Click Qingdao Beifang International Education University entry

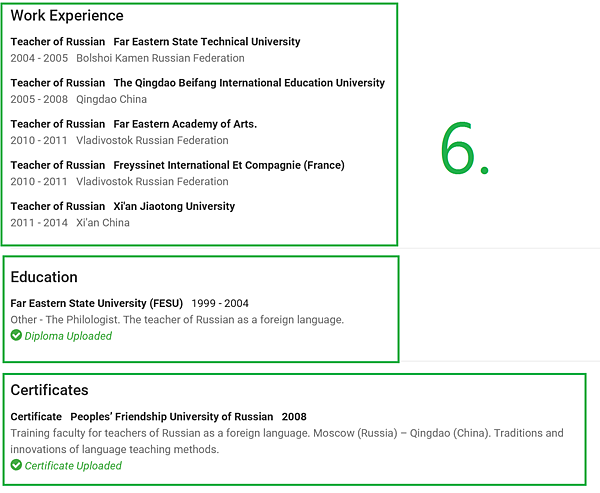click(x=249, y=83)
